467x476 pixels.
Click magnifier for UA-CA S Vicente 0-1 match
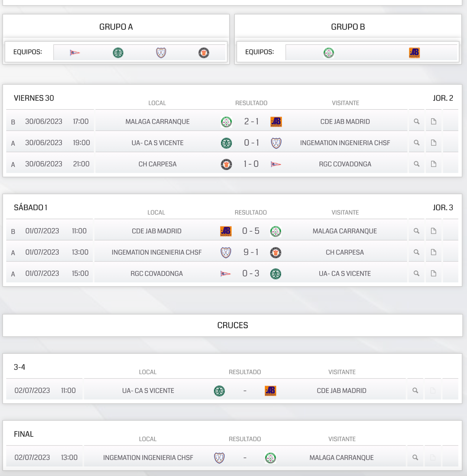click(x=416, y=143)
